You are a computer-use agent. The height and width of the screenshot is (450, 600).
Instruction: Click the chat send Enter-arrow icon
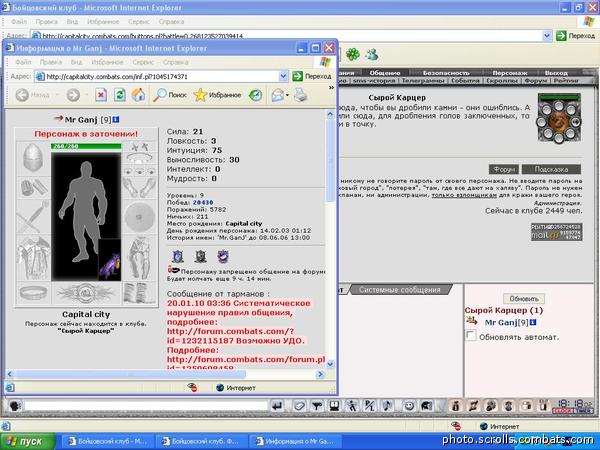tap(277, 406)
